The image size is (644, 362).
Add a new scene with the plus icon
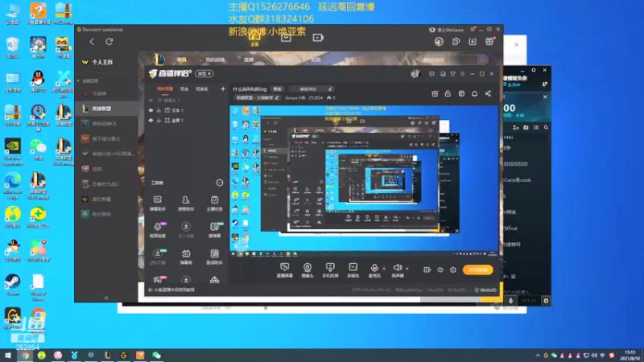click(223, 88)
